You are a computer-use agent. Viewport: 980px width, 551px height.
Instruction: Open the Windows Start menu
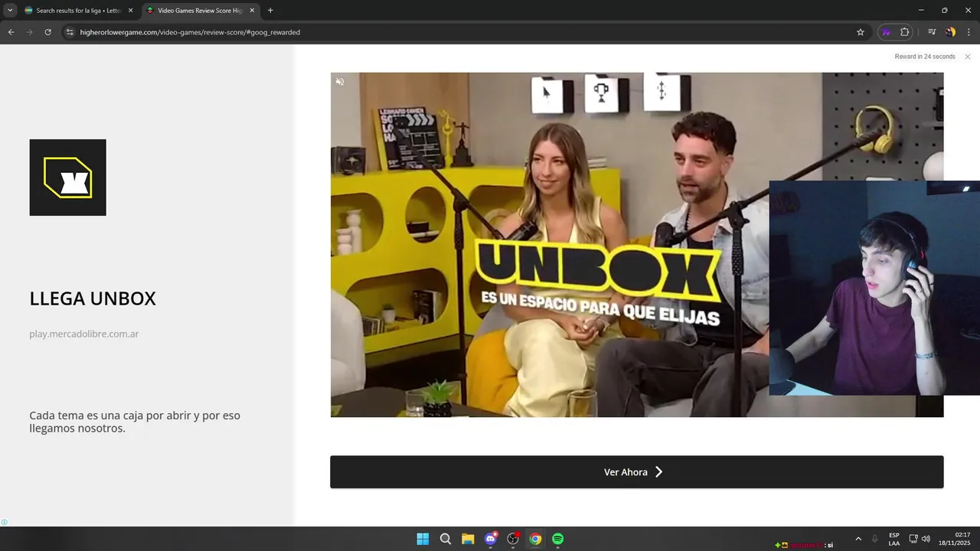423,539
